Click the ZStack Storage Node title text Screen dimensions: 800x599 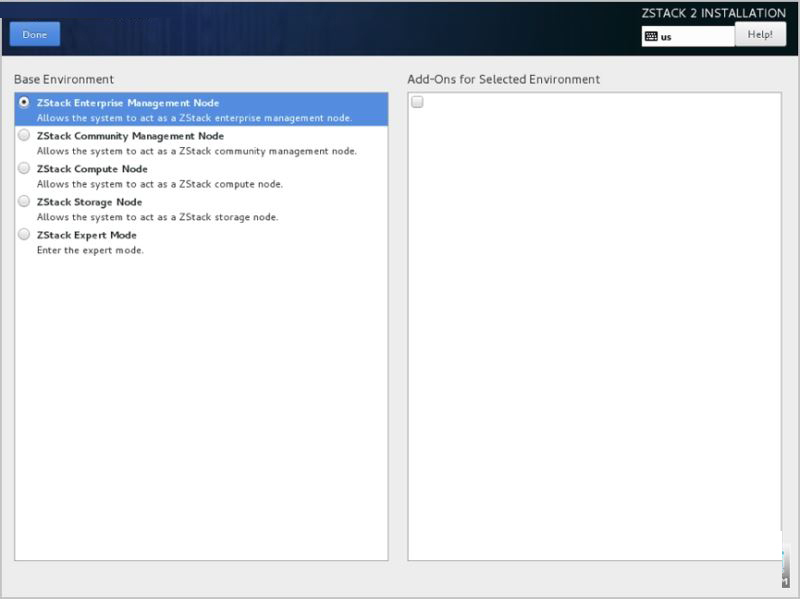(x=89, y=202)
